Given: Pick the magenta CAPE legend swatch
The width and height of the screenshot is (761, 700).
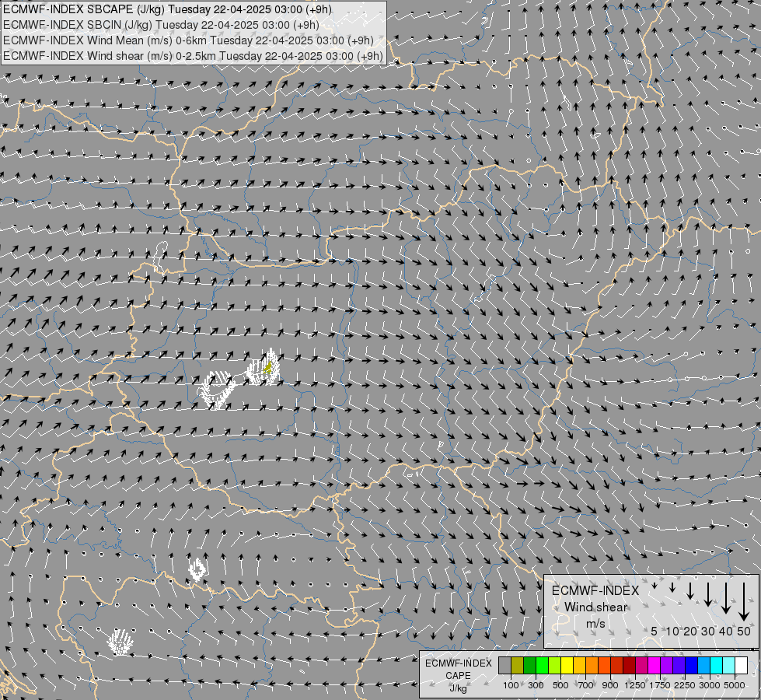Looking at the screenshot, I should 655,666.
